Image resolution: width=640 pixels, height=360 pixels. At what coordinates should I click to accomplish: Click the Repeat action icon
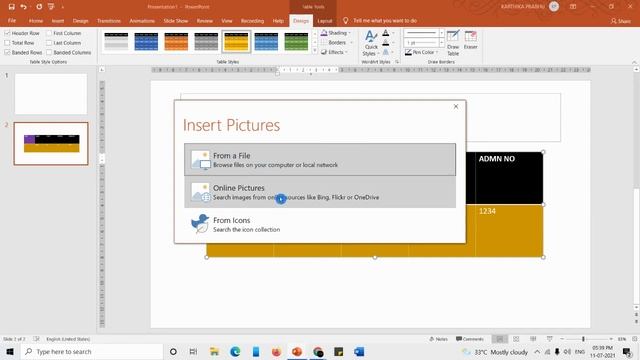pos(39,7)
